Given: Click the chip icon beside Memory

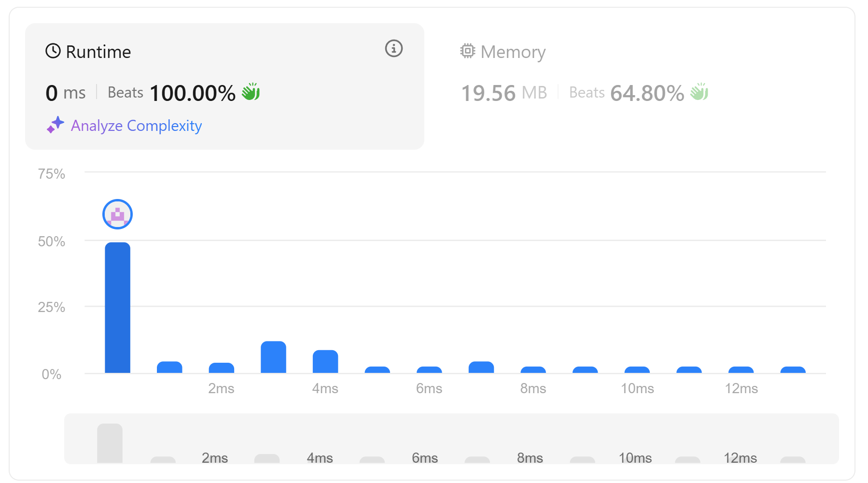Looking at the screenshot, I should 467,51.
